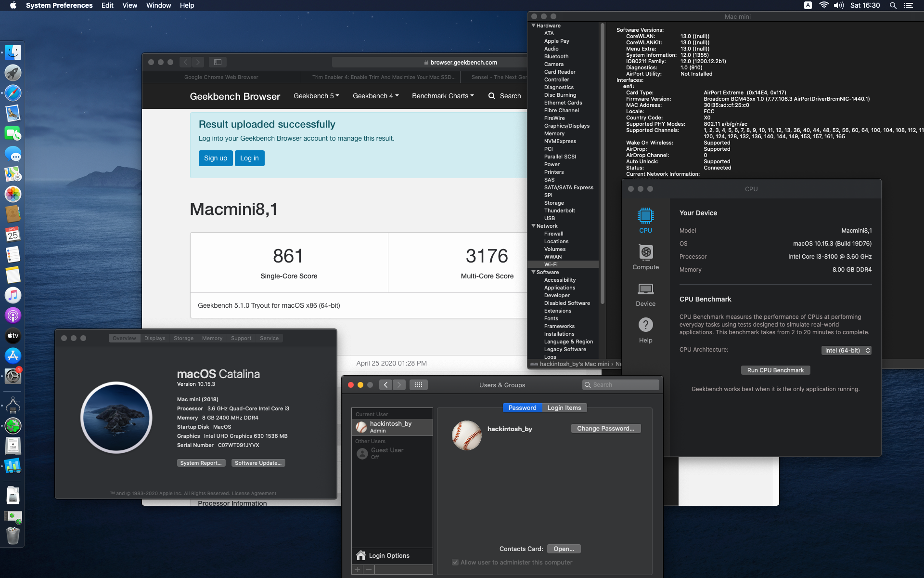Open the CPU Architecture dropdown
This screenshot has height=578, width=924.
tap(846, 350)
